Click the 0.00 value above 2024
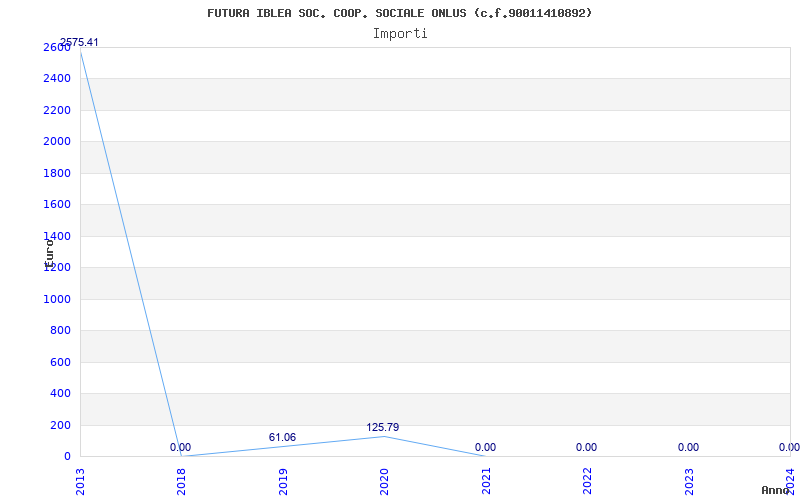Screen dimensions: 800x500 pyautogui.click(x=789, y=447)
